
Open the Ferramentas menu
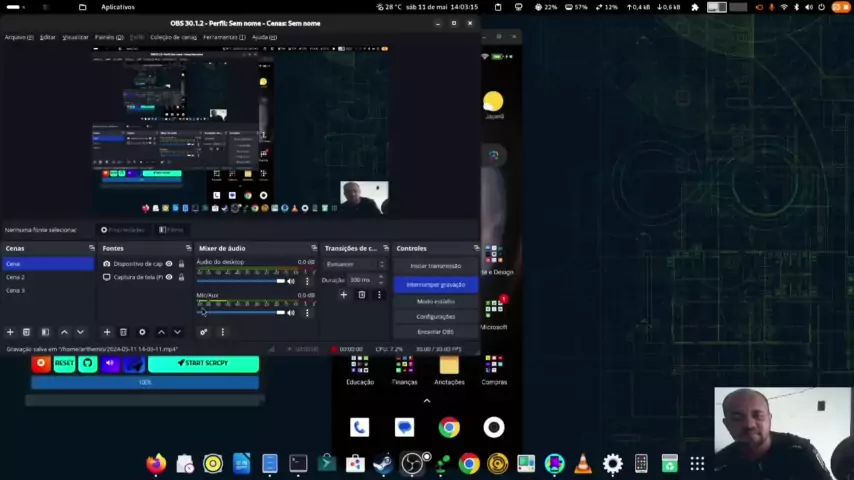point(224,37)
